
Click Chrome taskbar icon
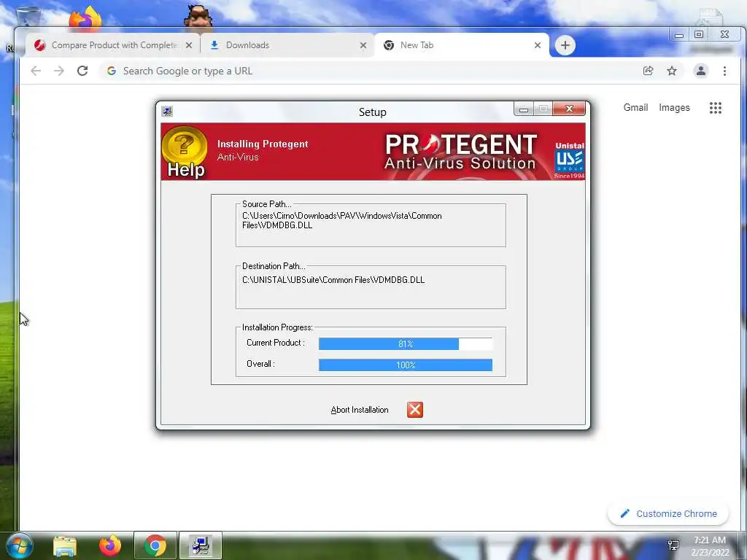[x=155, y=545]
